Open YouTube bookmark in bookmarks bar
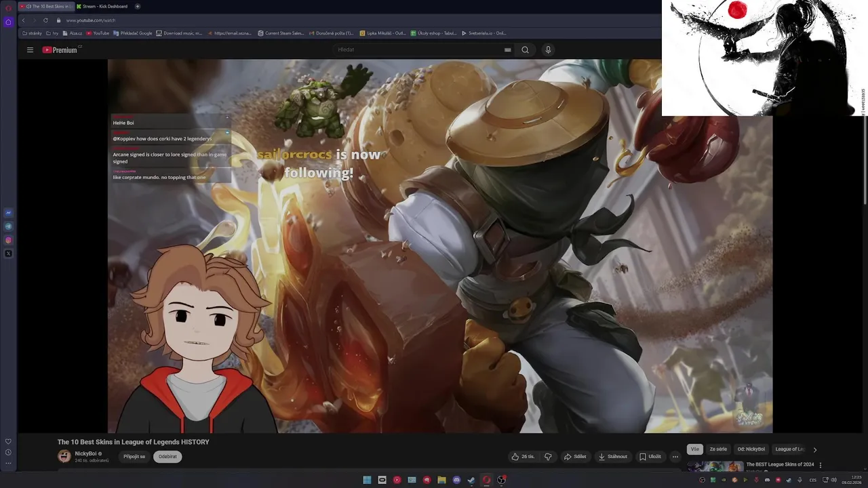The image size is (868, 488). (x=98, y=33)
